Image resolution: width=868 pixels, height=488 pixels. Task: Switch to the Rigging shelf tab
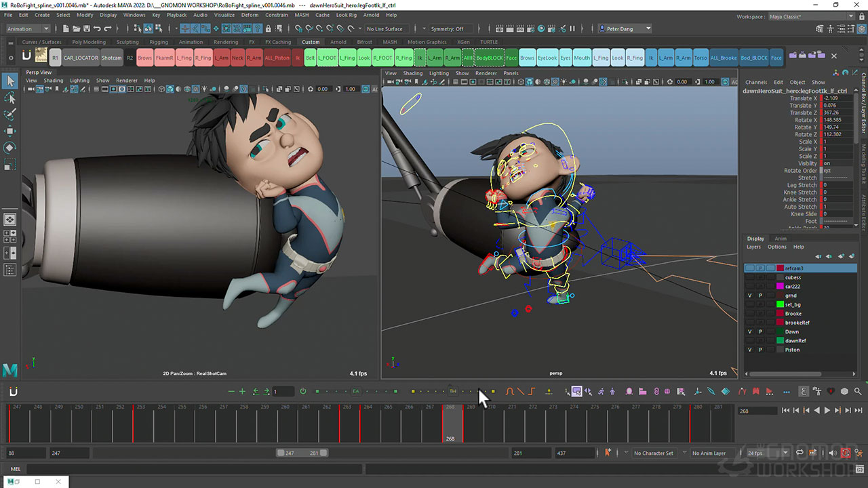point(159,42)
